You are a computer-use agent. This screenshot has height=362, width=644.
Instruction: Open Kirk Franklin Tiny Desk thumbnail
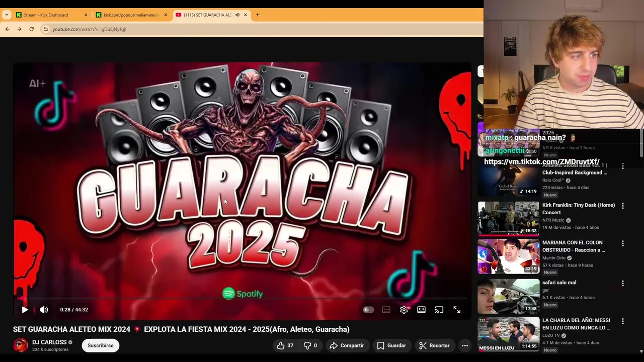[x=508, y=219]
